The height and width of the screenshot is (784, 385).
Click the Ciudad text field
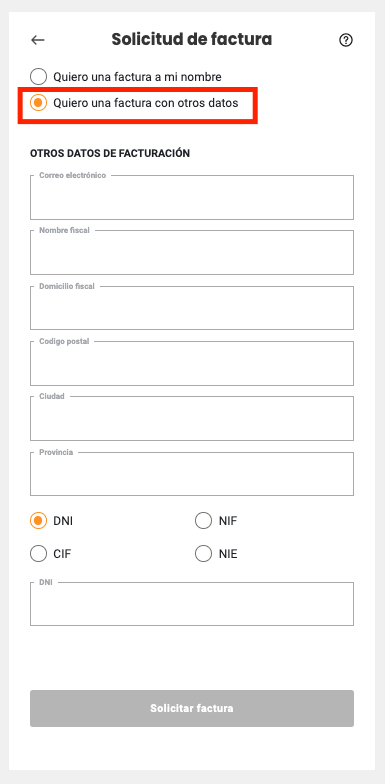[x=192, y=418]
